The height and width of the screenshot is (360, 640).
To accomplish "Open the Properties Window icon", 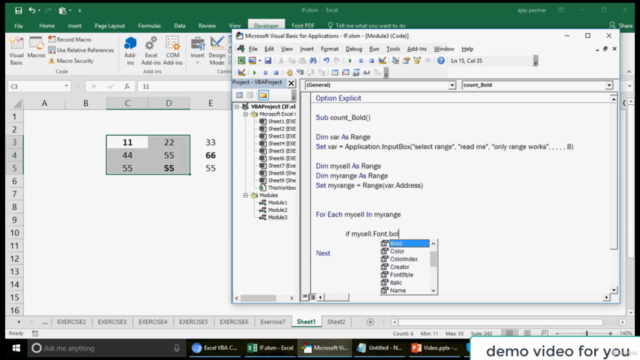I will click(406, 61).
